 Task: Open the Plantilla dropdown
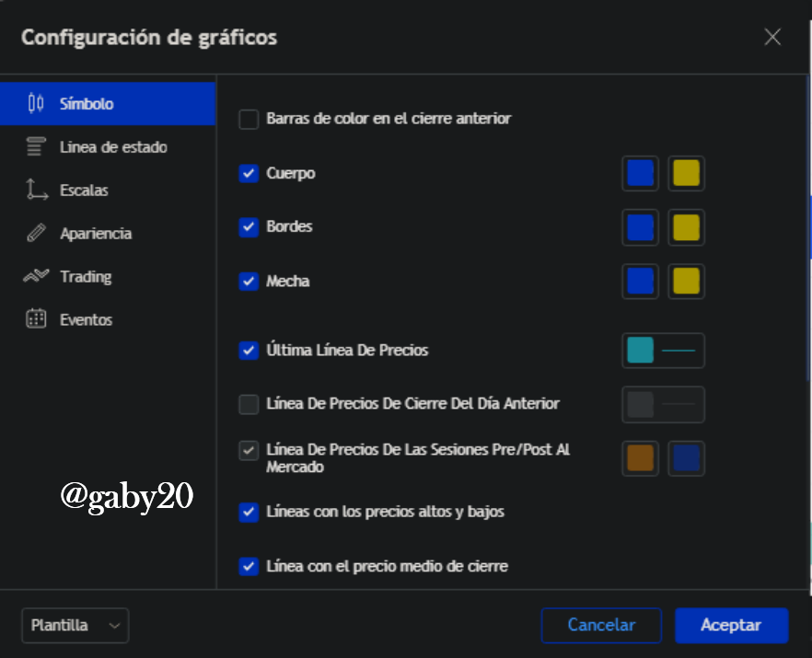tap(75, 626)
